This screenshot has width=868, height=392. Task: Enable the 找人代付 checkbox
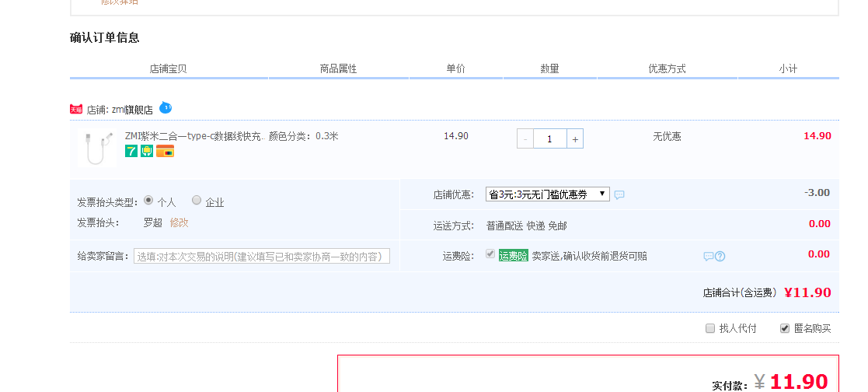pos(710,328)
